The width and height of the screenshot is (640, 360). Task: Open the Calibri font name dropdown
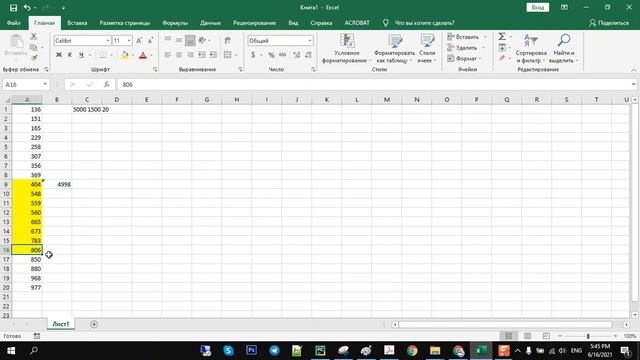[108, 40]
